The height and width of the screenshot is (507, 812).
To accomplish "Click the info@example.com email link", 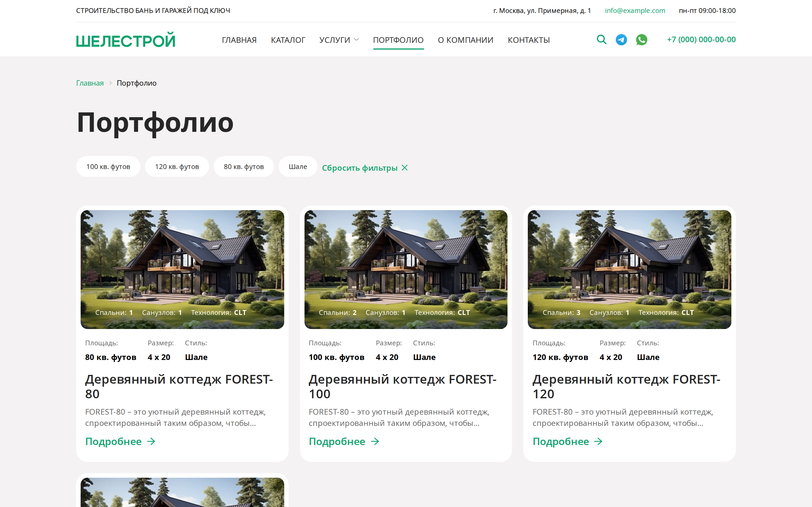I will pos(635,11).
